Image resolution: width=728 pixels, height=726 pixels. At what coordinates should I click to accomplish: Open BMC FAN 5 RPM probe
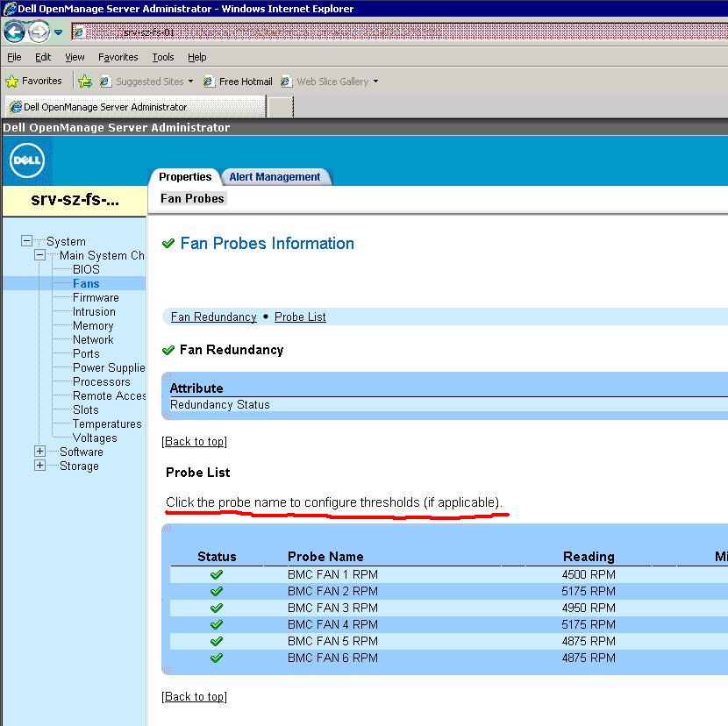click(332, 641)
